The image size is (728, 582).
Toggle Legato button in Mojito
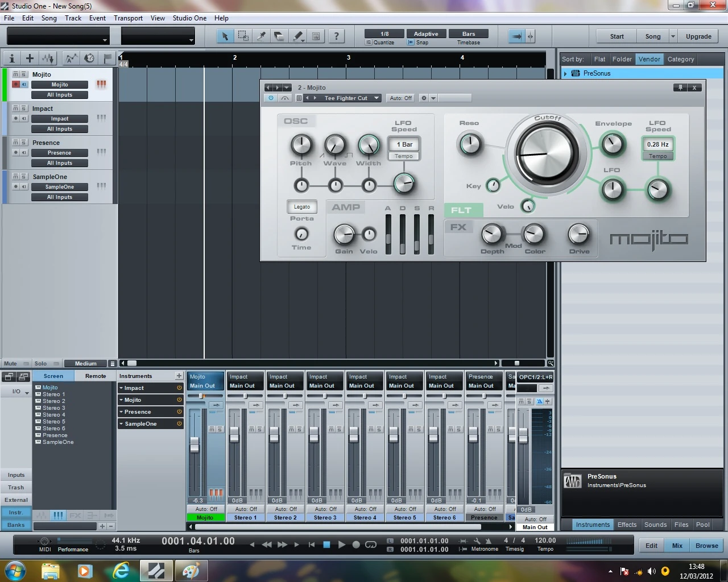click(302, 207)
